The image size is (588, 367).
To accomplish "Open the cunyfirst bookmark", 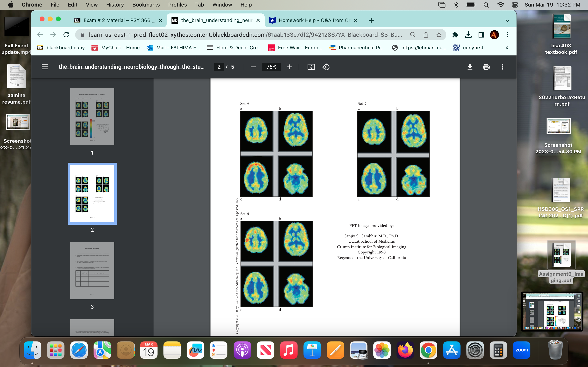I will [472, 48].
